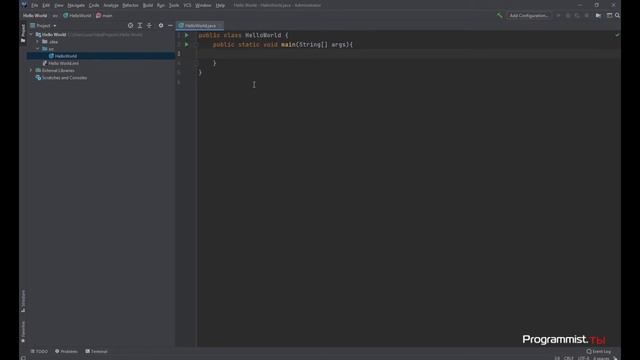Open Project panel settings gear
Image resolution: width=640 pixels, height=360 pixels.
pos(161,25)
